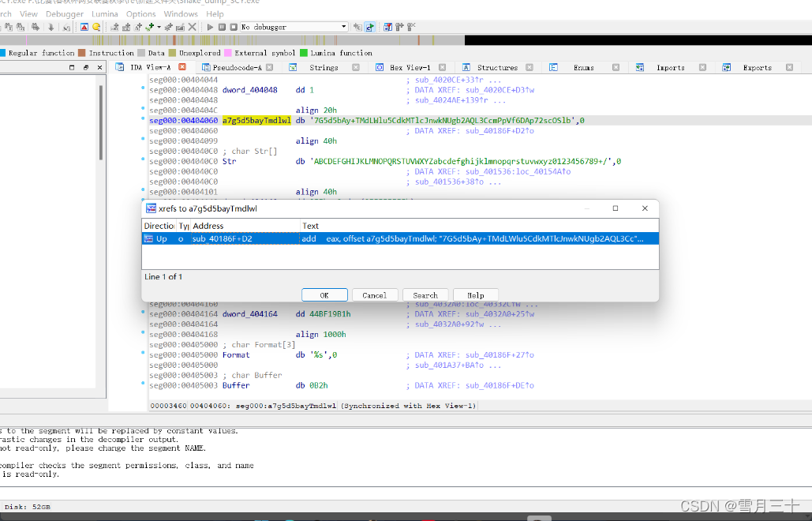Viewport: 812px width, 521px height.
Task: Click the Strings tab icon
Action: (293, 67)
